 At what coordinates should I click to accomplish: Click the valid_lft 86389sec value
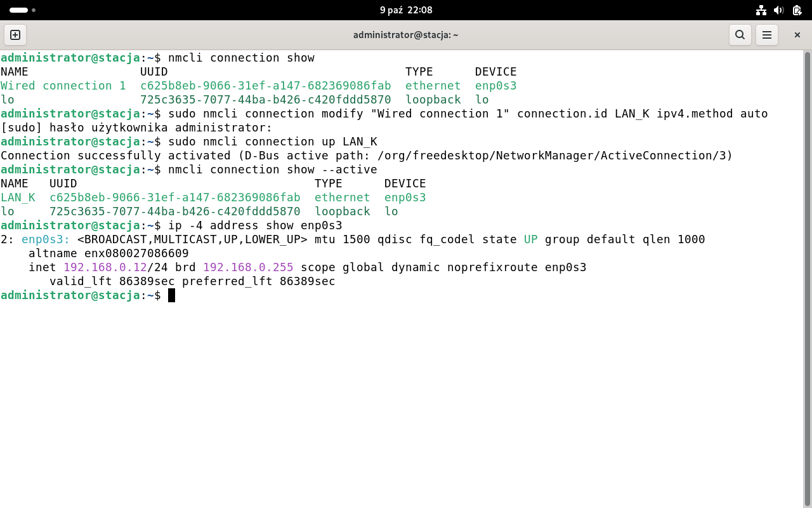coord(112,281)
